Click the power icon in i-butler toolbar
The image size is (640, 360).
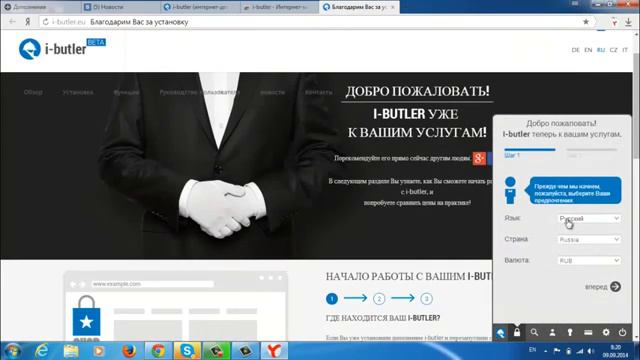[622, 333]
